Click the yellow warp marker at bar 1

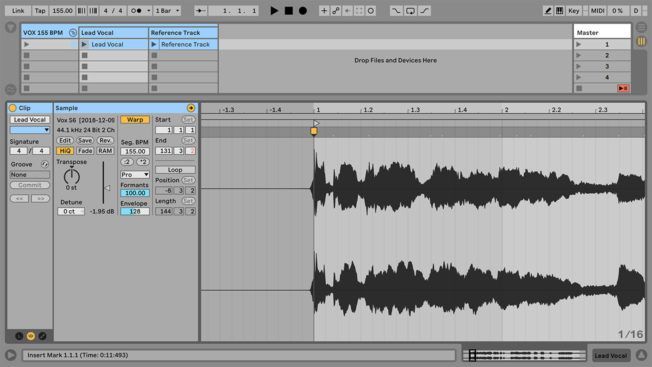coord(314,131)
